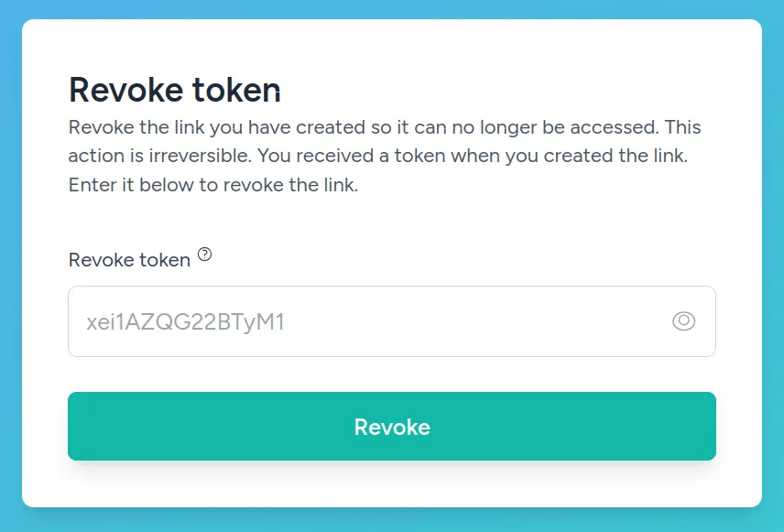Click the Revoke token field label
This screenshot has height=532, width=784.
pos(130,259)
